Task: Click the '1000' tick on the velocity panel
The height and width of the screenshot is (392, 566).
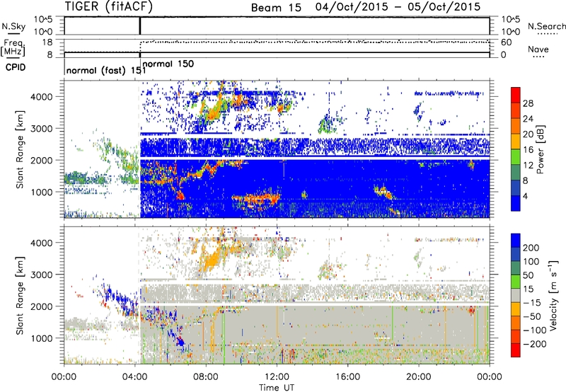Action: coord(41,339)
